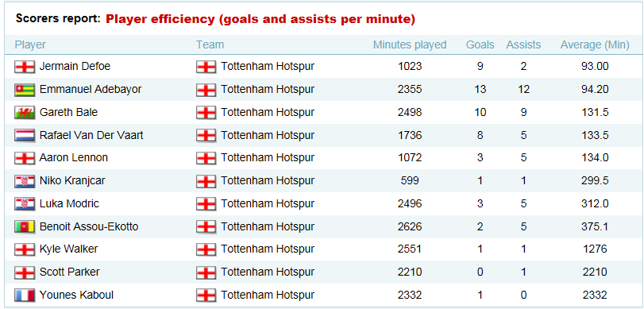Click the England flag beside Jermain Defoe
Viewport: 644px width, 309px height.
pos(25,67)
